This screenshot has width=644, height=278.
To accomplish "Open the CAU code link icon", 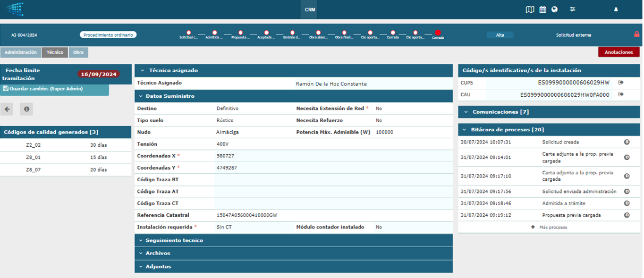I will [x=621, y=95].
